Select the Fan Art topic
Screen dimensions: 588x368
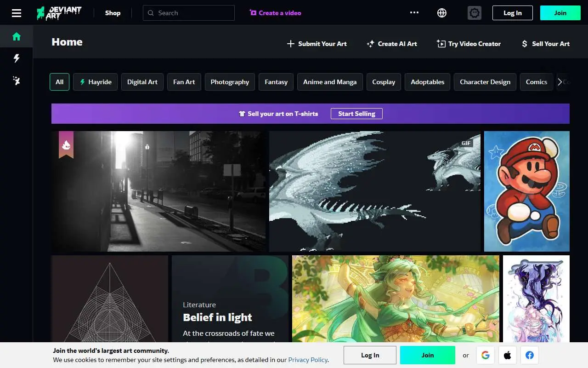[x=184, y=82]
